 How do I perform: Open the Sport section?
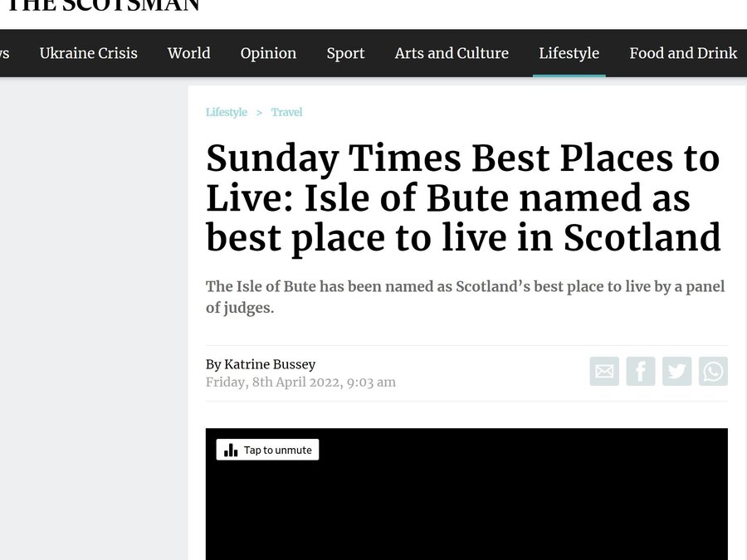click(x=345, y=53)
